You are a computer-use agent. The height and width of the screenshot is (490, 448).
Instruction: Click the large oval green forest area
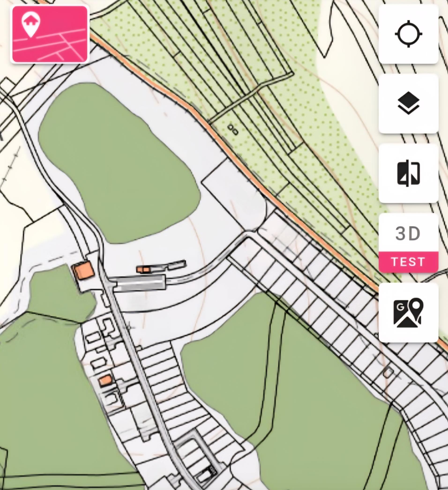click(x=119, y=163)
